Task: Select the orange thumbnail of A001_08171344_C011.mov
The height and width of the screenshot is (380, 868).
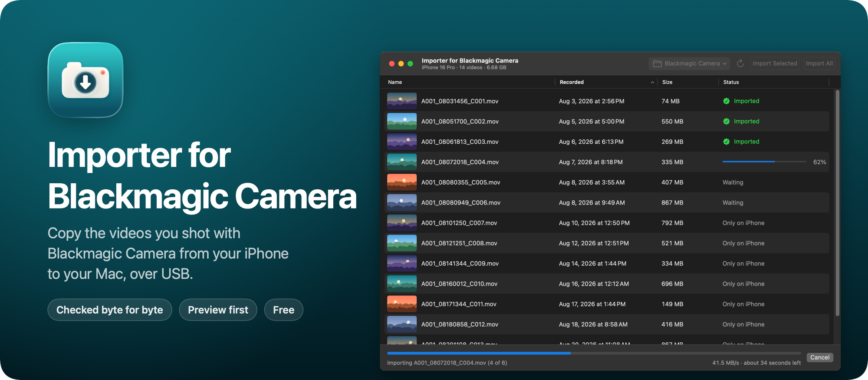Action: click(402, 304)
